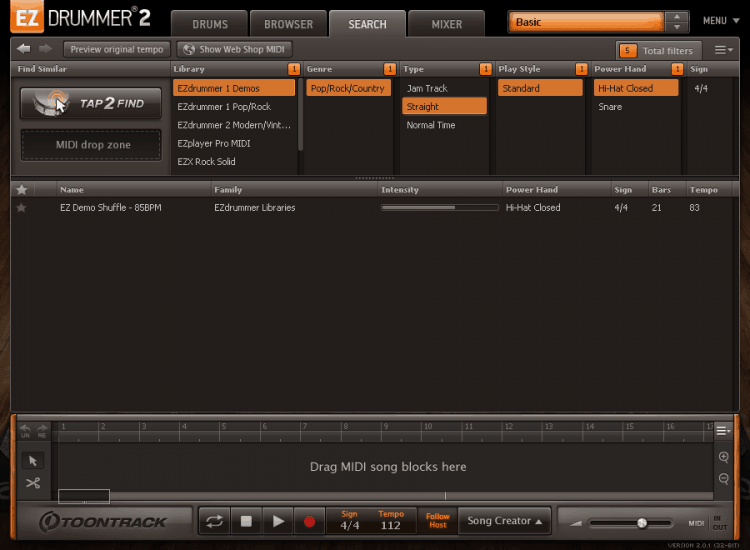Toggle the EZdrummer 1 Demos library filter
This screenshot has width=750, height=550.
coord(234,88)
